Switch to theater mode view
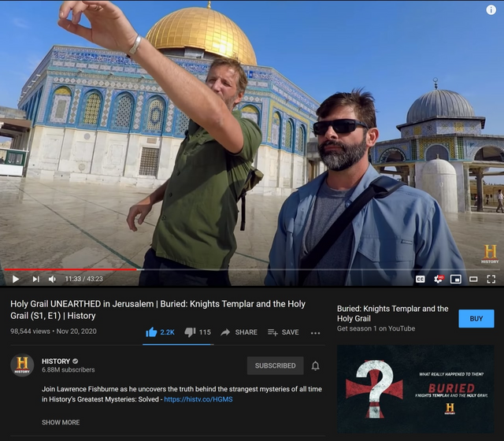 point(473,279)
